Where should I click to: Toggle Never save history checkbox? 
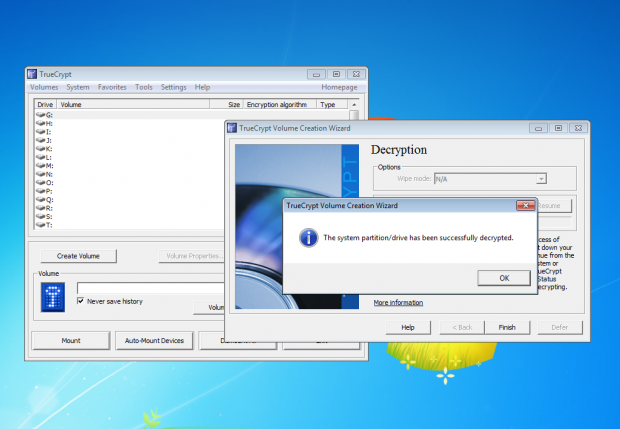pyautogui.click(x=81, y=301)
